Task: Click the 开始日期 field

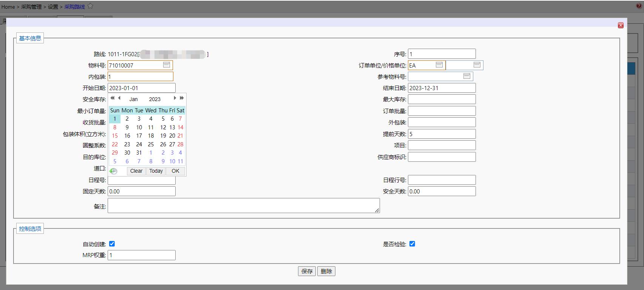Action: (x=142, y=88)
